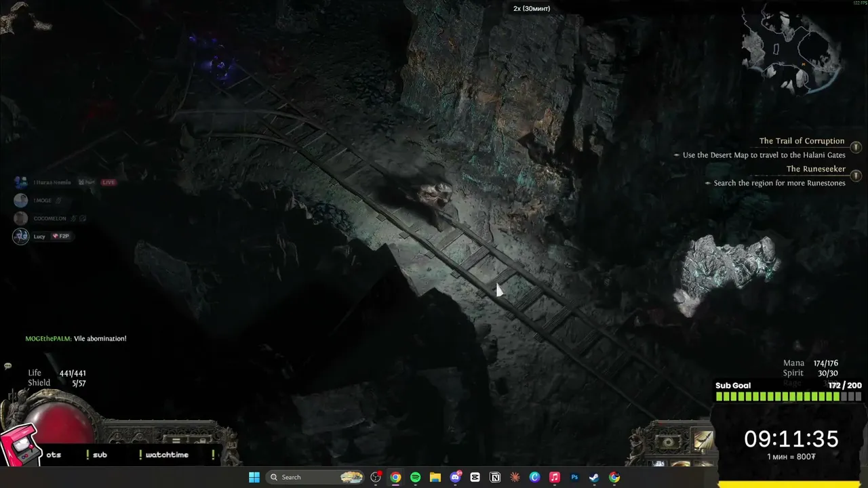Select the Iltaran Noemia party avatar
The image size is (868, 488).
pyautogui.click(x=21, y=182)
